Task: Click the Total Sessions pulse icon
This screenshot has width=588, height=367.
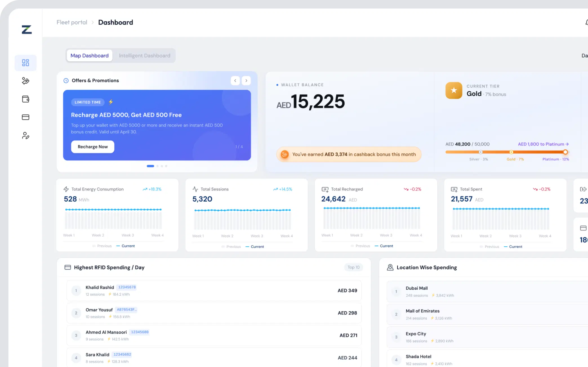Action: point(195,189)
